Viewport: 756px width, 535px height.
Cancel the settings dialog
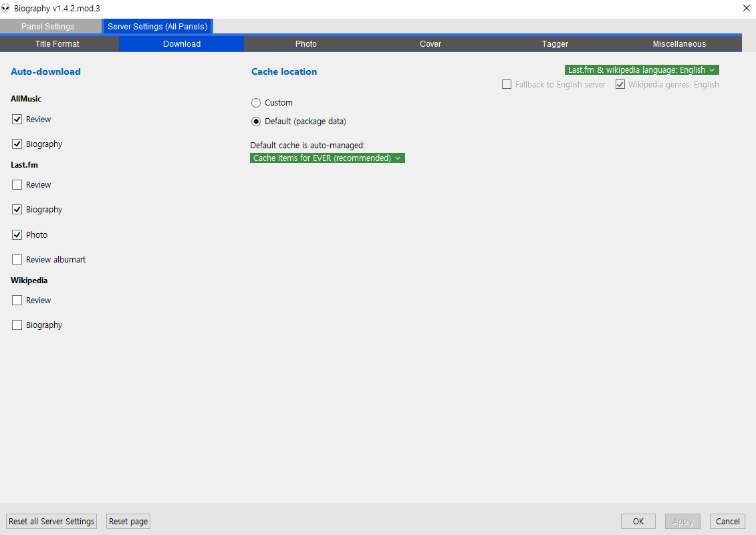point(727,522)
